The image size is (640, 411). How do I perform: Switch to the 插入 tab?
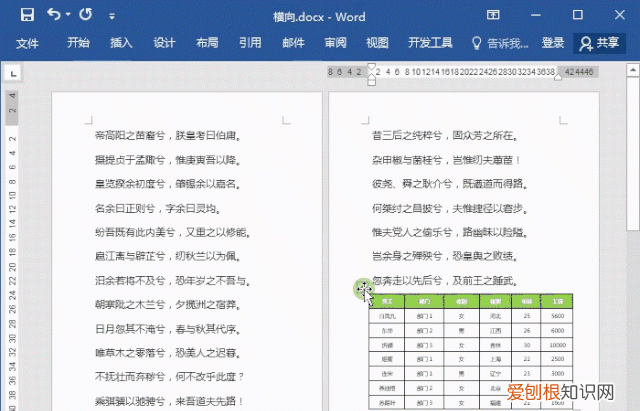(x=121, y=43)
